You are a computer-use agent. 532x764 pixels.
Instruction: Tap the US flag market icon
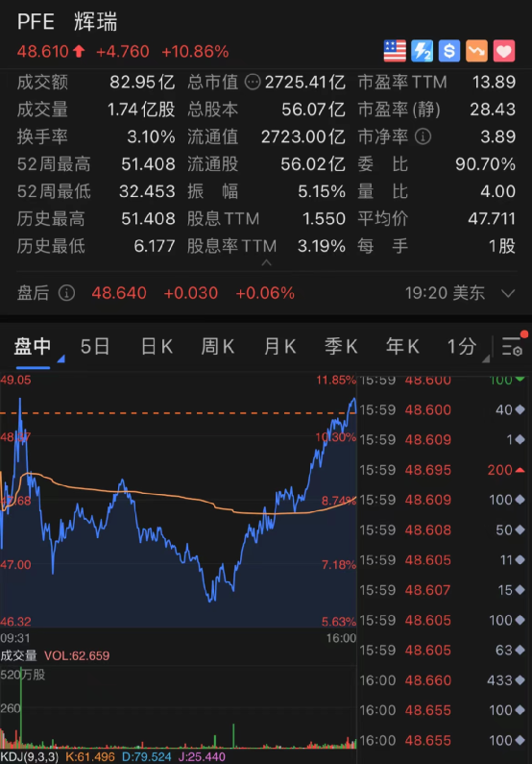395,51
